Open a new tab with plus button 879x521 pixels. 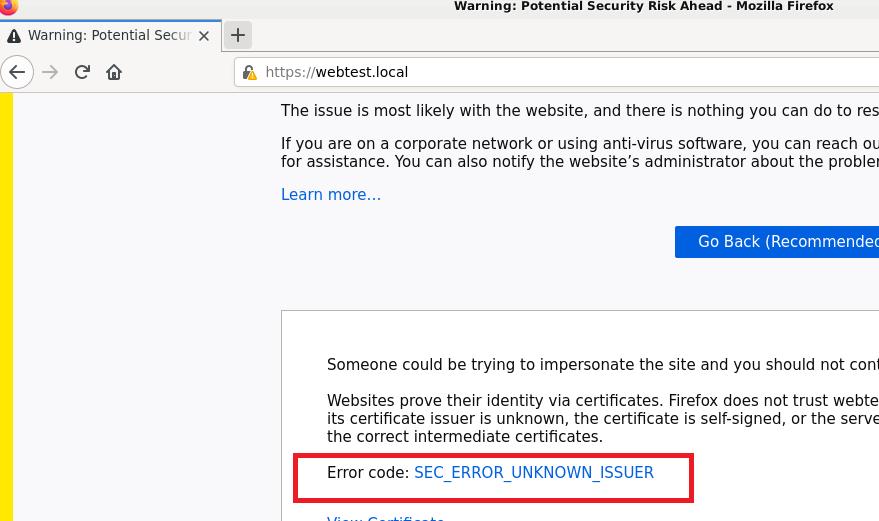(x=238, y=35)
